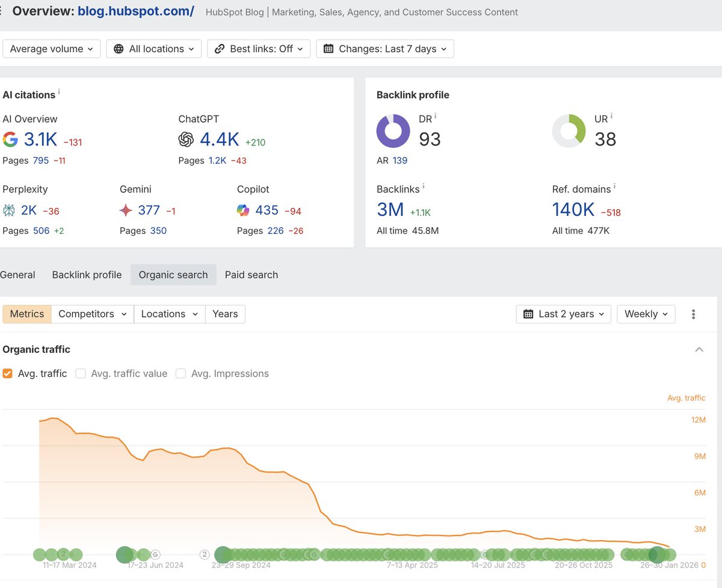Click the large green marker near Sep 2024
722x588 pixels.
223,554
